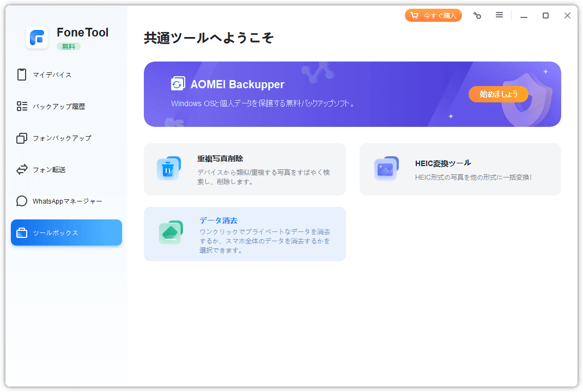The height and width of the screenshot is (392, 583).
Task: Click the AOMEI Backupper sync icon
Action: coord(178,84)
